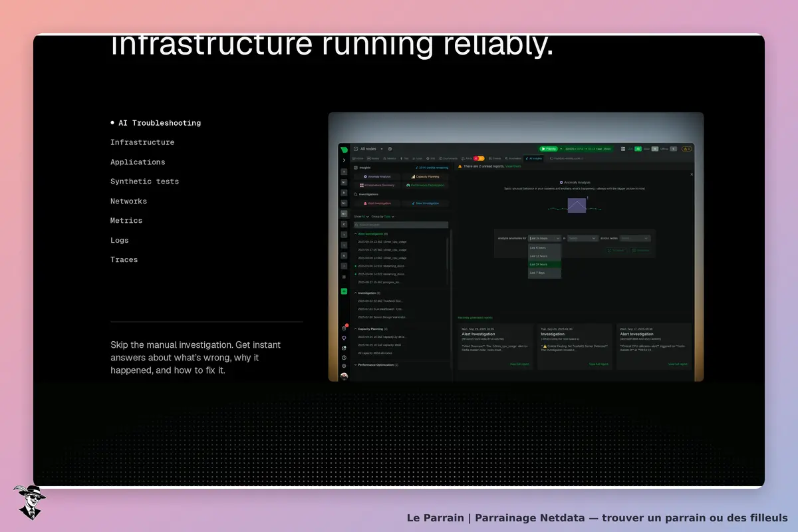Close the Anomaly Analysis panel with X
The image size is (798, 532).
click(x=692, y=174)
